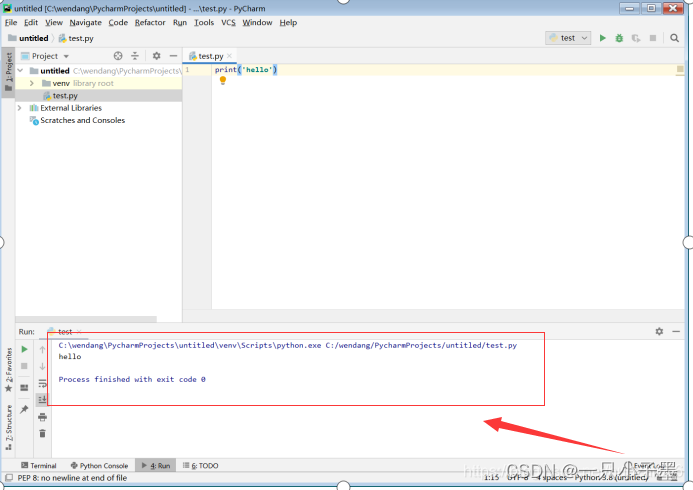693x490 pixels.
Task: Open the Tools menu
Action: point(204,23)
